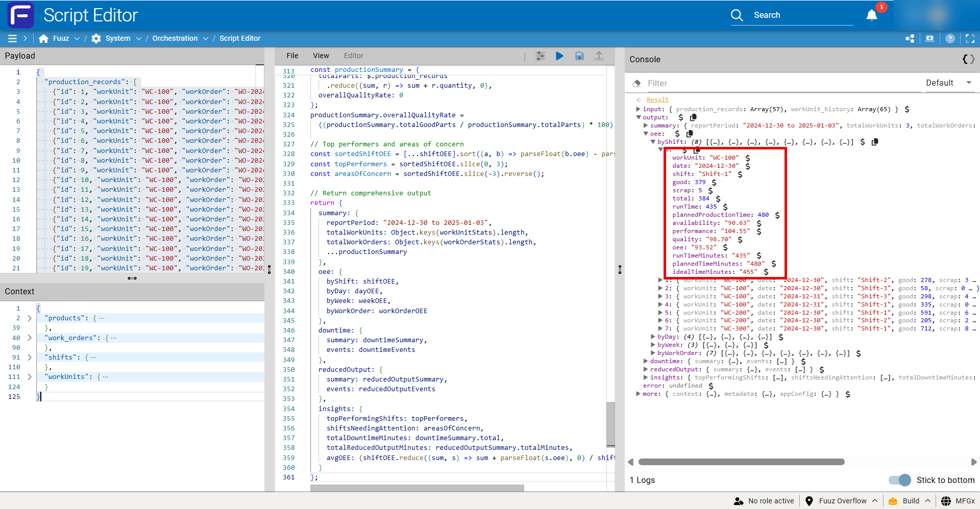Open the View menu
The image size is (980, 509).
[x=321, y=56]
